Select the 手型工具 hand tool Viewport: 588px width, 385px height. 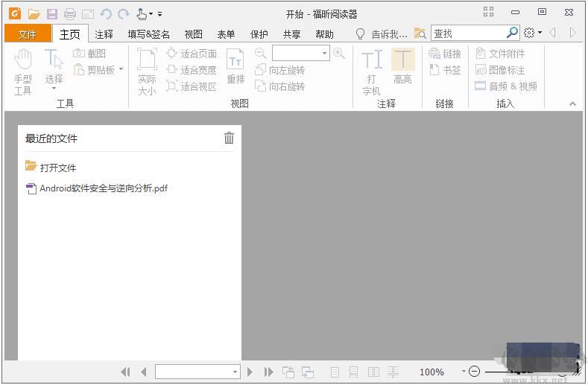pyautogui.click(x=23, y=72)
